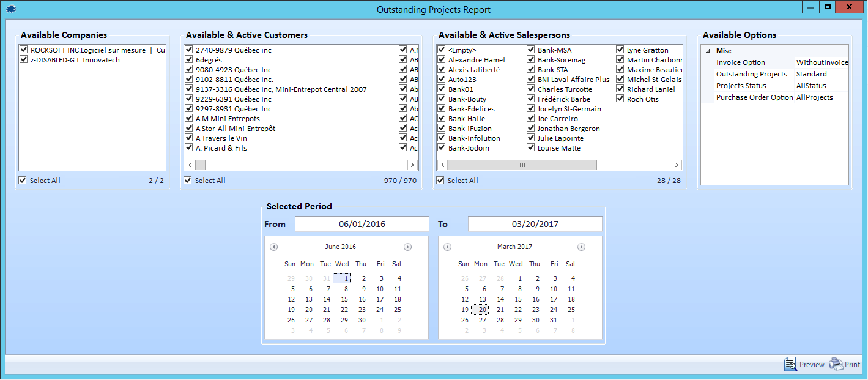Click the application icon in title bar
Viewport: 868px width, 380px height.
tap(11, 9)
